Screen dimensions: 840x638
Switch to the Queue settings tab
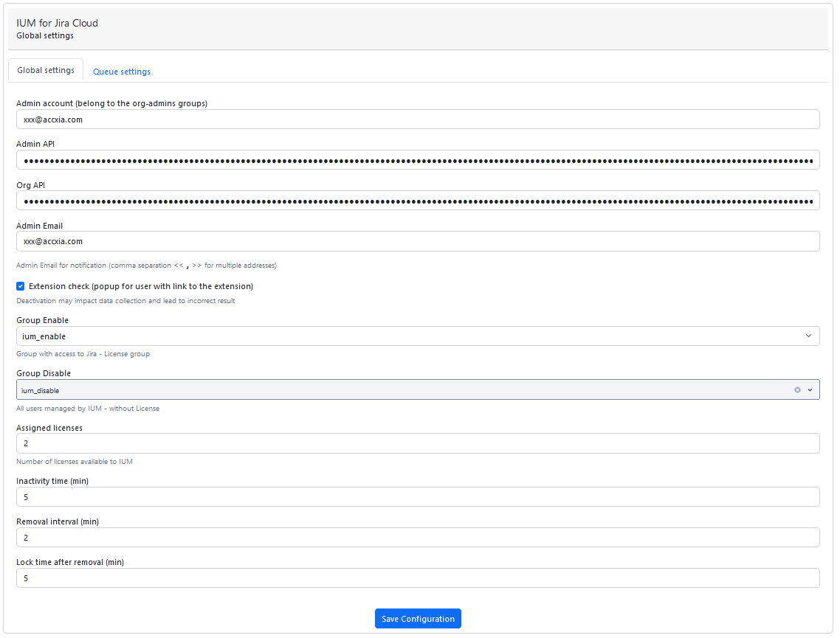coord(122,72)
